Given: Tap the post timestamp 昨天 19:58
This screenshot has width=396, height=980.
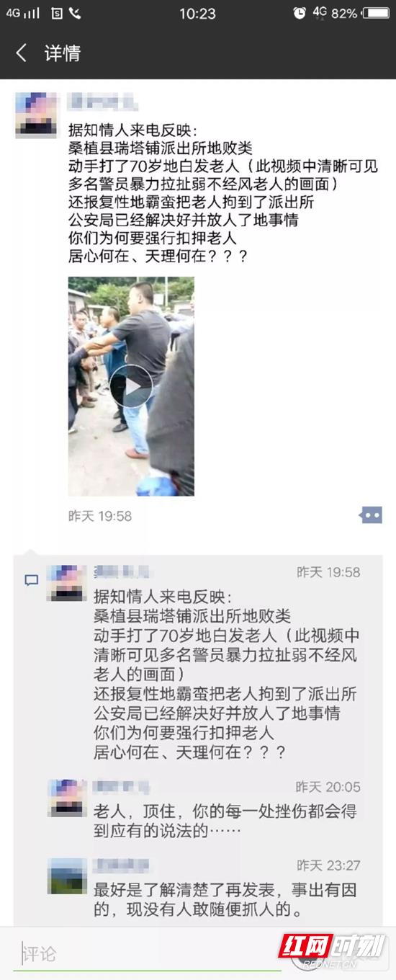Looking at the screenshot, I should [100, 516].
